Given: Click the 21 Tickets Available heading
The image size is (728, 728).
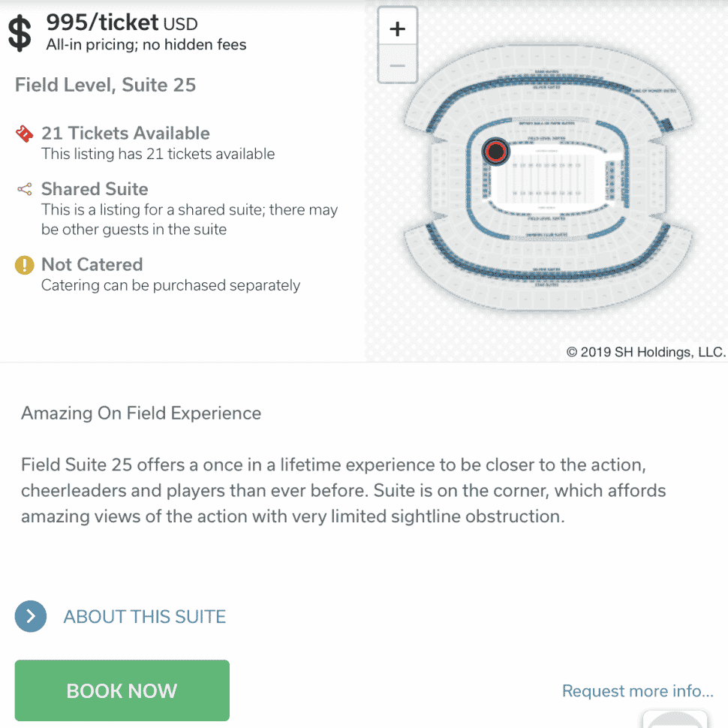Looking at the screenshot, I should pyautogui.click(x=125, y=134).
